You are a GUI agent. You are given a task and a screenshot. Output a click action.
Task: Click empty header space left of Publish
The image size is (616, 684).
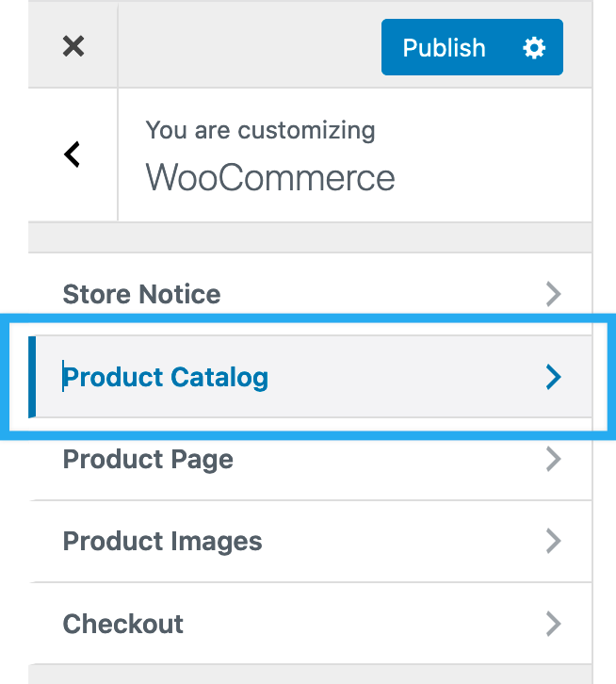click(x=250, y=46)
